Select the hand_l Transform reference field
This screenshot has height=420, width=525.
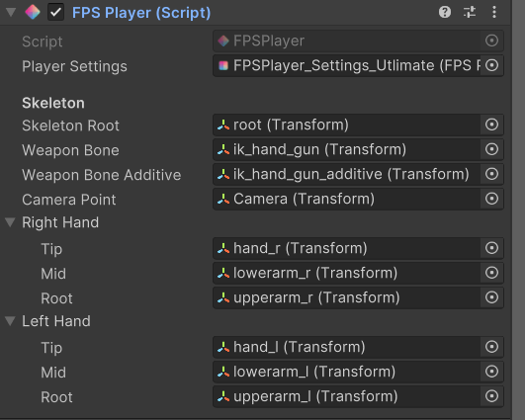pos(358,347)
